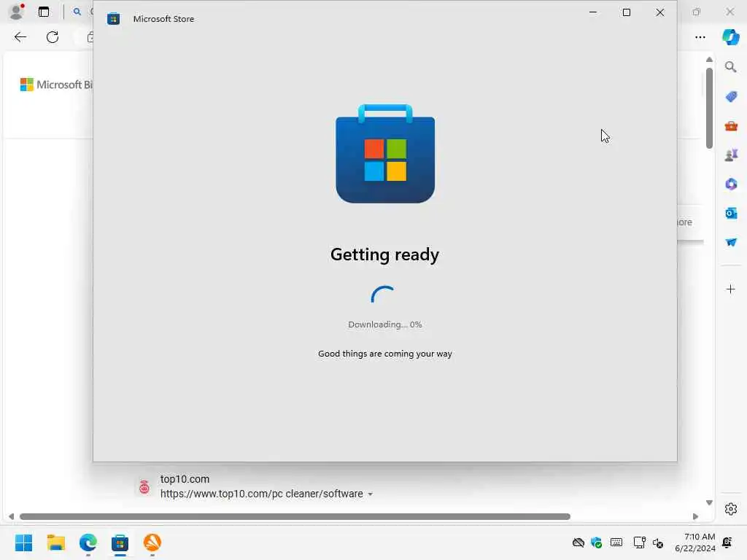Screen dimensions: 747x560
Task: Click the muted volume tray icon
Action: 658,542
